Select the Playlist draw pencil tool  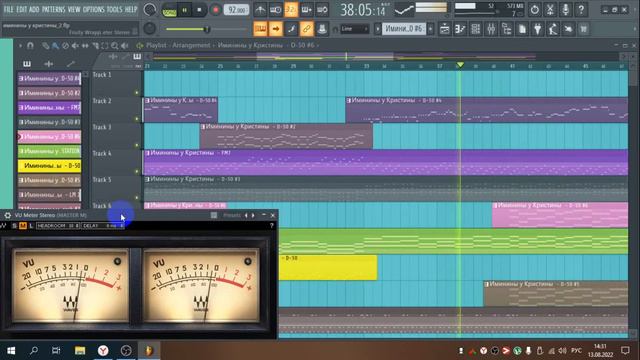(x=45, y=46)
